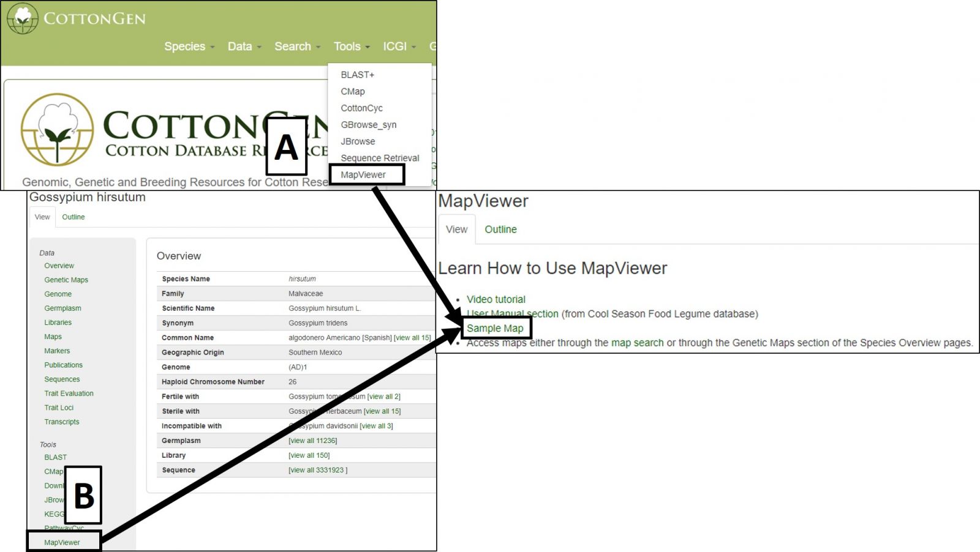Click Malvaceae family value
The height and width of the screenshot is (552, 980).
[x=306, y=294]
